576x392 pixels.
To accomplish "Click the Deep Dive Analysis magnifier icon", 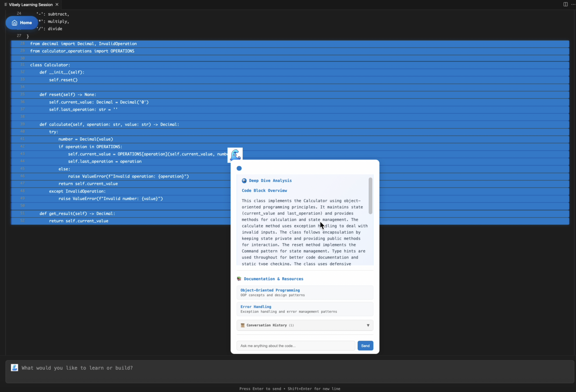I will pos(244,181).
